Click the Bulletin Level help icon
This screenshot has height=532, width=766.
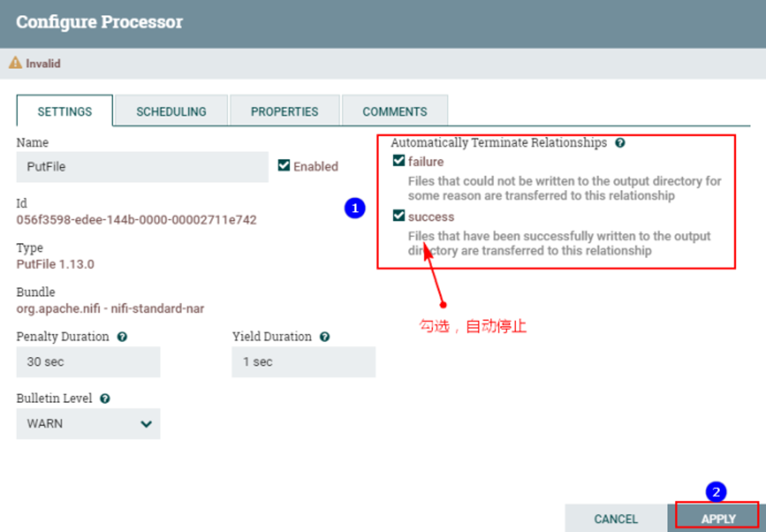[105, 399]
